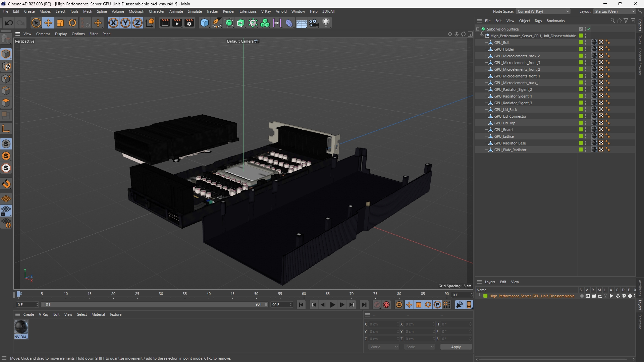The width and height of the screenshot is (644, 362).
Task: Toggle layer visibility eye icon
Action: pyautogui.click(x=588, y=296)
